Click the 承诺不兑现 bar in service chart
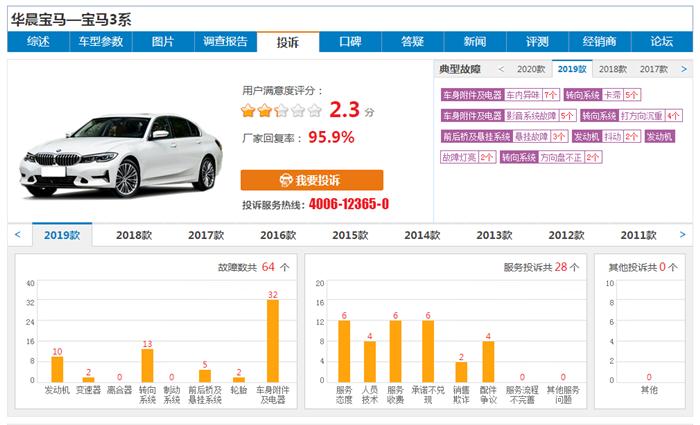Screen dimensions: 700x425 [428, 351]
